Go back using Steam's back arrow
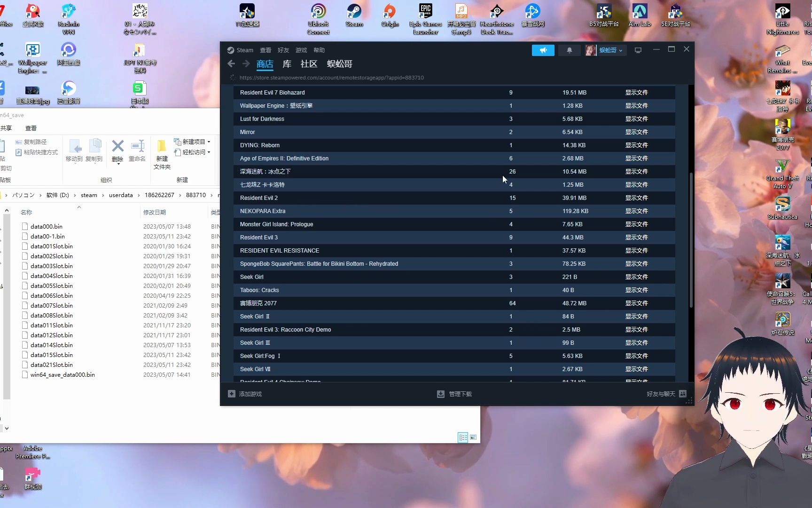Viewport: 812px width, 508px height. [x=231, y=63]
